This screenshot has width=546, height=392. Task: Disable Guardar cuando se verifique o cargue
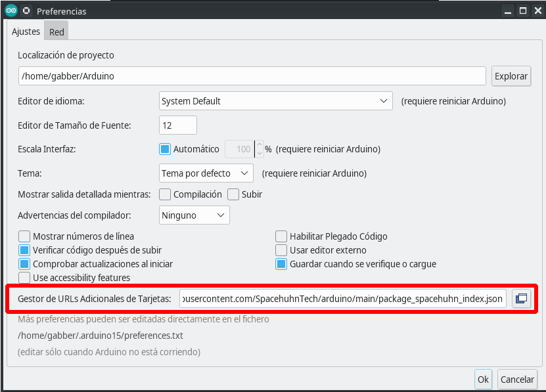281,263
